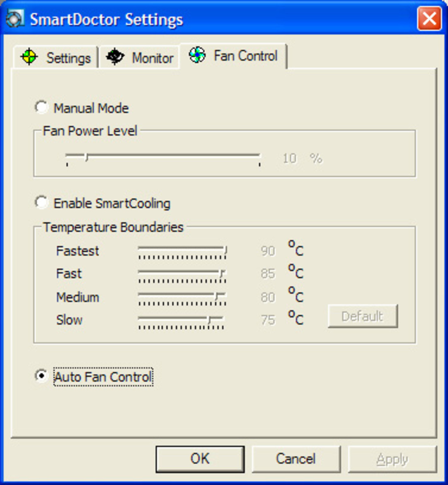Click the Apply button
Screen dimensions: 448x485
[392, 459]
